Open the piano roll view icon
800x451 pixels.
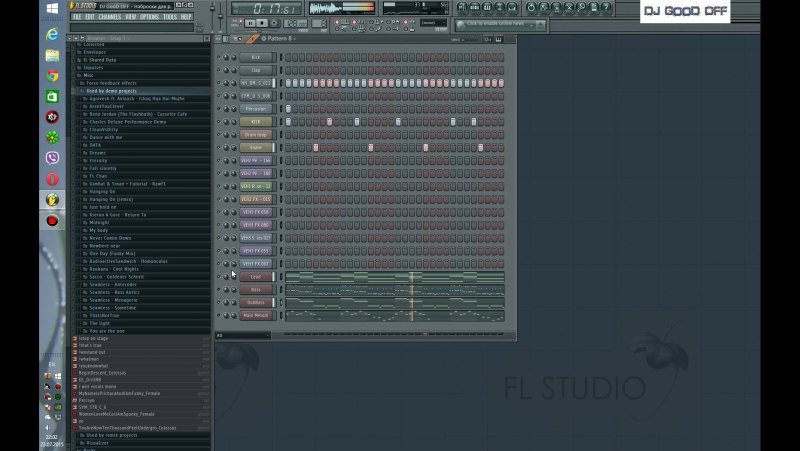pyautogui.click(x=487, y=7)
